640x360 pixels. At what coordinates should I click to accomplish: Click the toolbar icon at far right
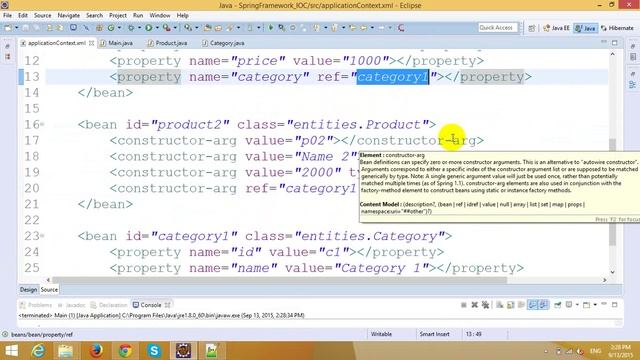pyautogui.click(x=401, y=28)
